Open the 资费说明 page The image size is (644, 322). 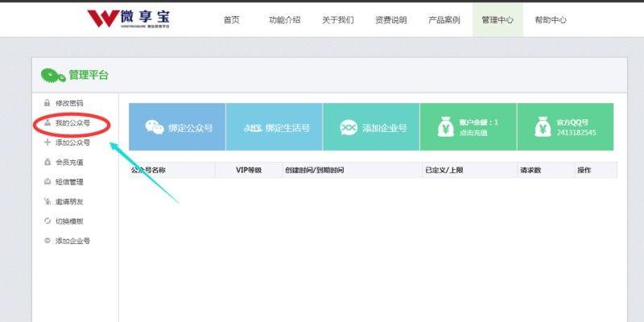click(x=391, y=19)
